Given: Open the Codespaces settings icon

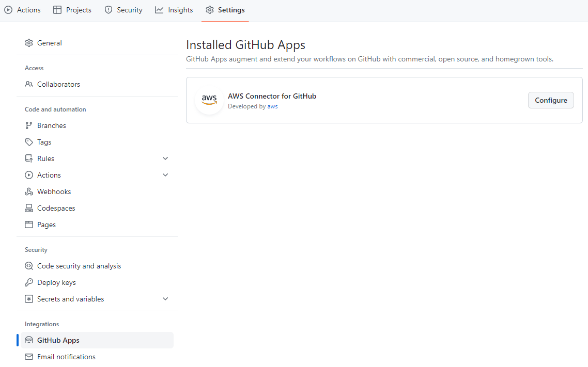Looking at the screenshot, I should (x=29, y=208).
